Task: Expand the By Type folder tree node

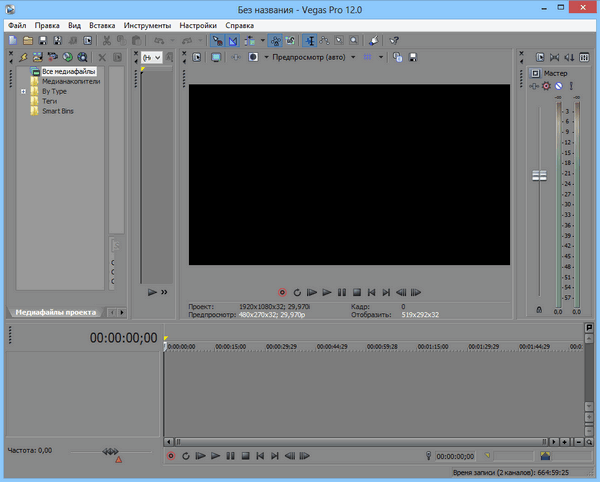Action: coord(23,91)
